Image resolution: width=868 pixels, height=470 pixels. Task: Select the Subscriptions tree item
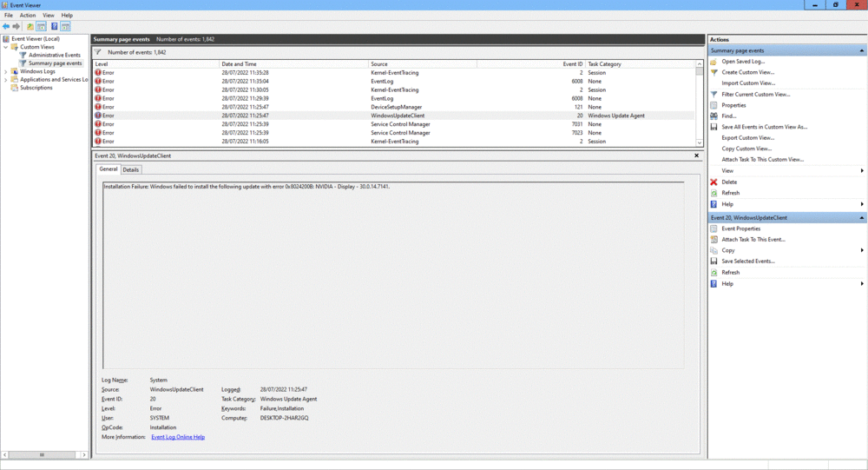tap(36, 88)
